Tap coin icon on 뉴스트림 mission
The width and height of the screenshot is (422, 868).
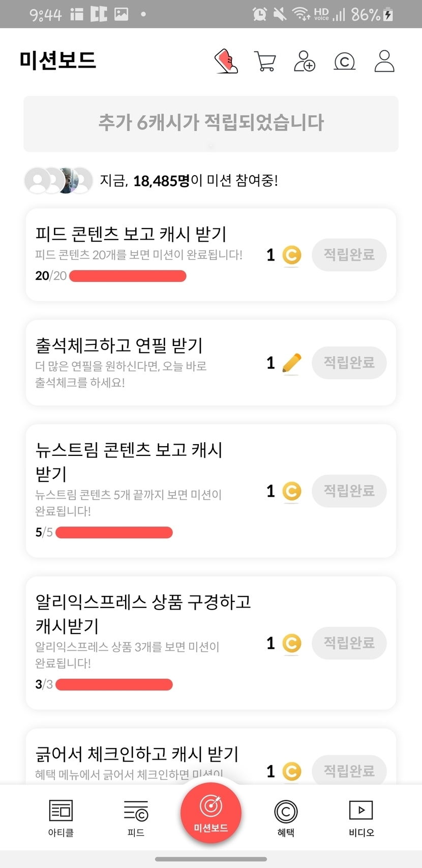point(291,491)
